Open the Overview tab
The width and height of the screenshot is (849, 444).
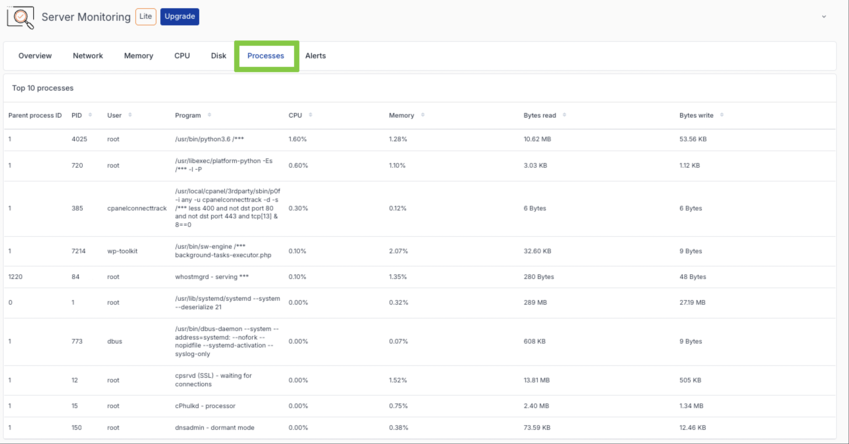(35, 56)
